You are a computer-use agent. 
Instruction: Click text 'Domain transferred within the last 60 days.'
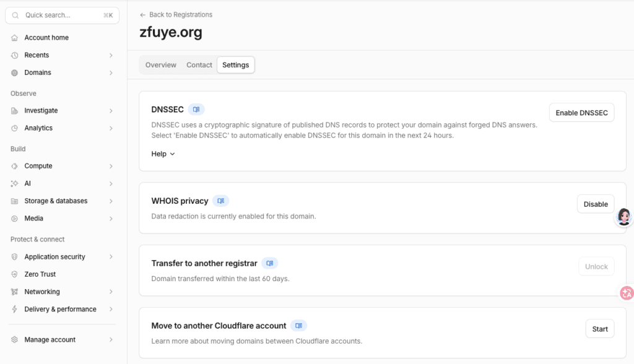pyautogui.click(x=220, y=279)
